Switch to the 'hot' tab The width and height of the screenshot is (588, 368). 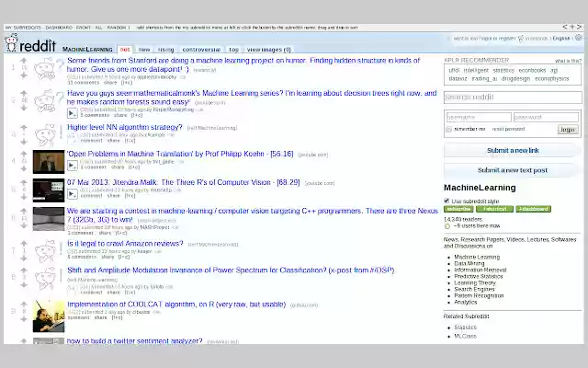click(125, 49)
